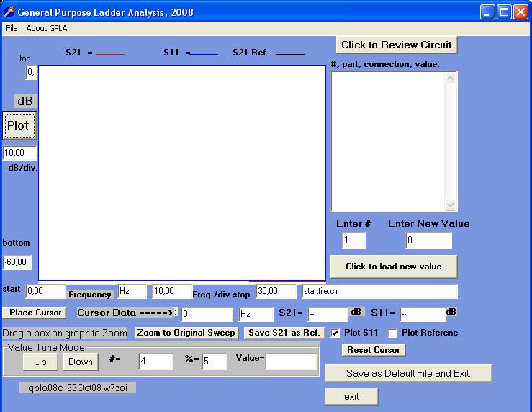Screen dimensions: 532x412
Task: Click the startfile.cir filename field
Action: [379, 292]
